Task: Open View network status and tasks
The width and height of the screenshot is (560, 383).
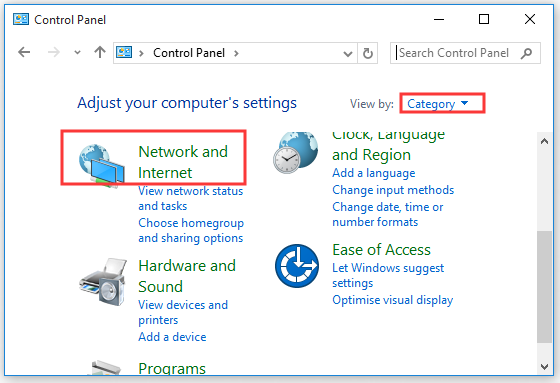Action: tap(190, 198)
